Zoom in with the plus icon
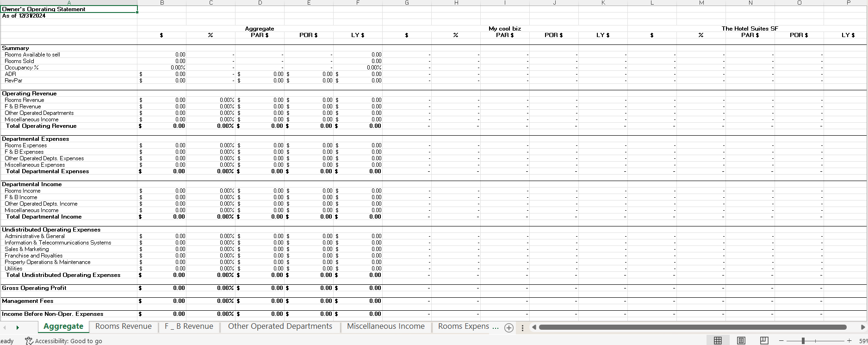 tap(849, 341)
